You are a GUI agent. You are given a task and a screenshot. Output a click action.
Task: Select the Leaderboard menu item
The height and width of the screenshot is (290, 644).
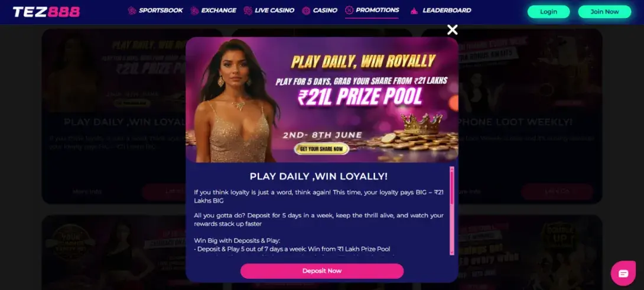pos(447,11)
